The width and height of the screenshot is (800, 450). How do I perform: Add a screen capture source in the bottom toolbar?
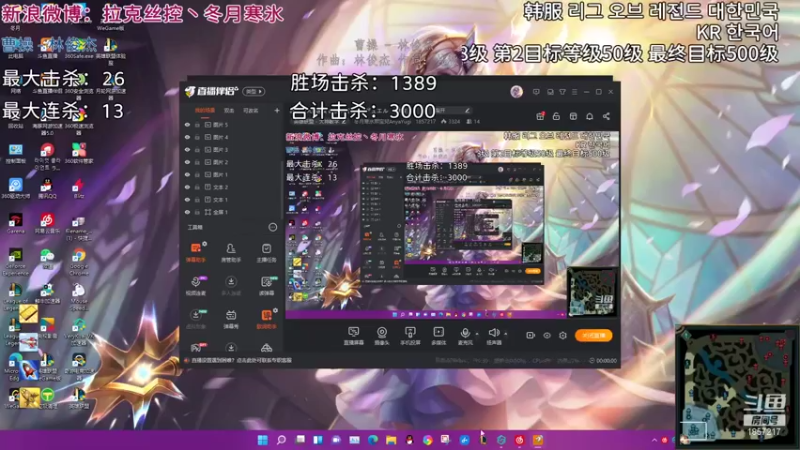[x=353, y=336]
